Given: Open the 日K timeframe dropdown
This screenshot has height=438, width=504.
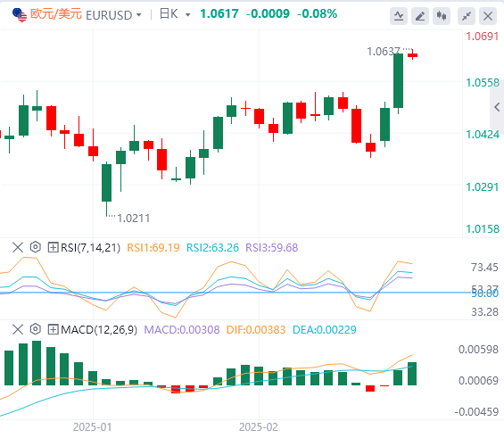Looking at the screenshot, I should click(x=175, y=14).
